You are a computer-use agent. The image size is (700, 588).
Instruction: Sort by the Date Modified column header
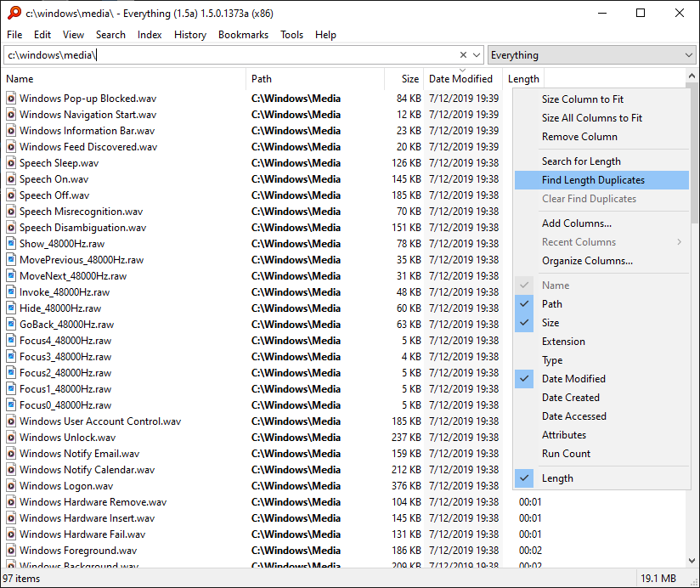pos(463,79)
